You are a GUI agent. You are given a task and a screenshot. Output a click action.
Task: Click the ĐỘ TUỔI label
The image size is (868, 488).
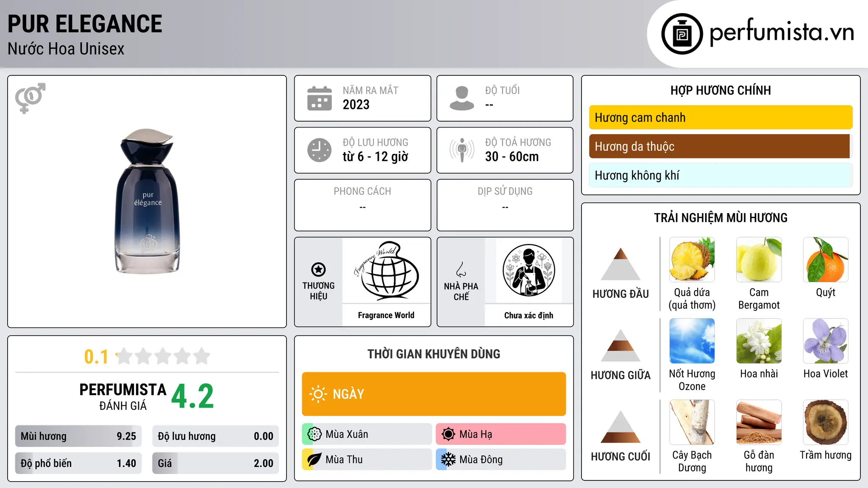coord(502,90)
